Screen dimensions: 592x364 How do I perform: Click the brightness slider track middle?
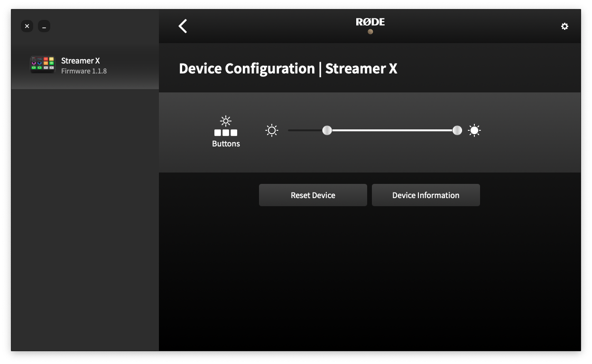(372, 130)
